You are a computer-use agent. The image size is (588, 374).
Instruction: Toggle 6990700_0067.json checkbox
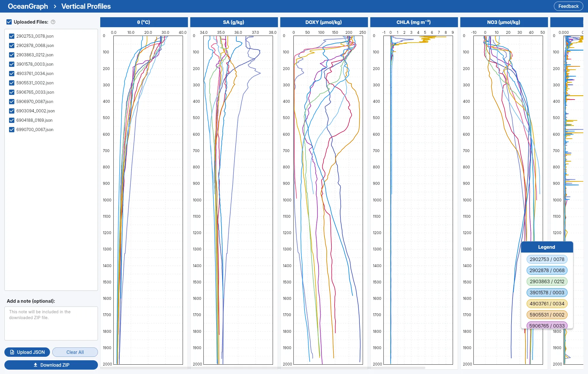(x=12, y=130)
